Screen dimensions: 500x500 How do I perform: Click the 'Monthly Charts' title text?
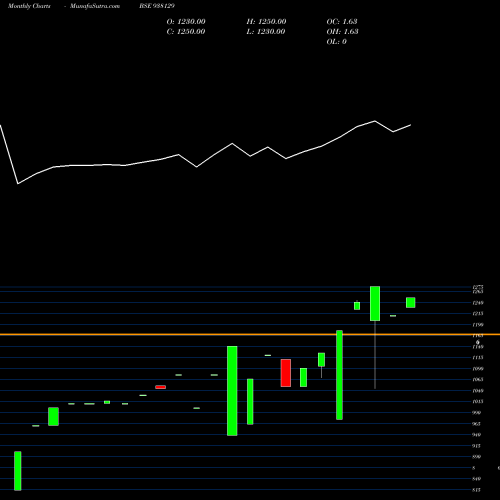[29, 6]
